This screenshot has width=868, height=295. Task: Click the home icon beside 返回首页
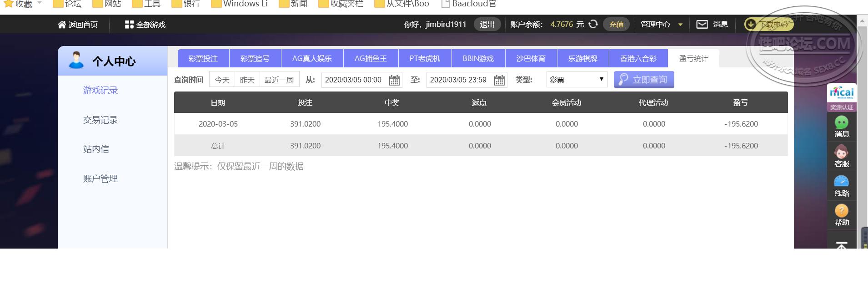62,25
